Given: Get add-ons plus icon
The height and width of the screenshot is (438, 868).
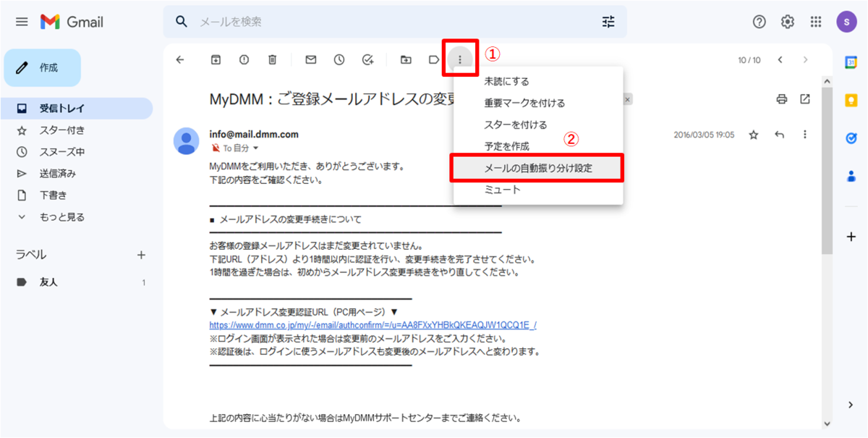Looking at the screenshot, I should point(851,237).
